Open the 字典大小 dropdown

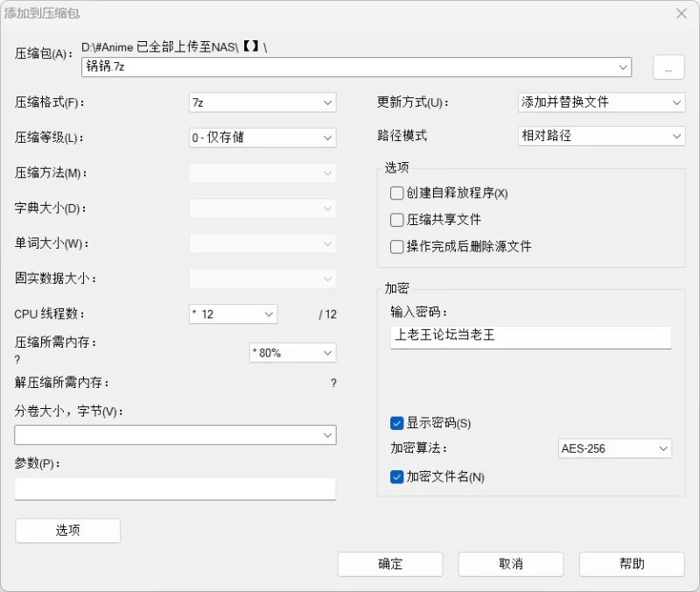click(262, 208)
